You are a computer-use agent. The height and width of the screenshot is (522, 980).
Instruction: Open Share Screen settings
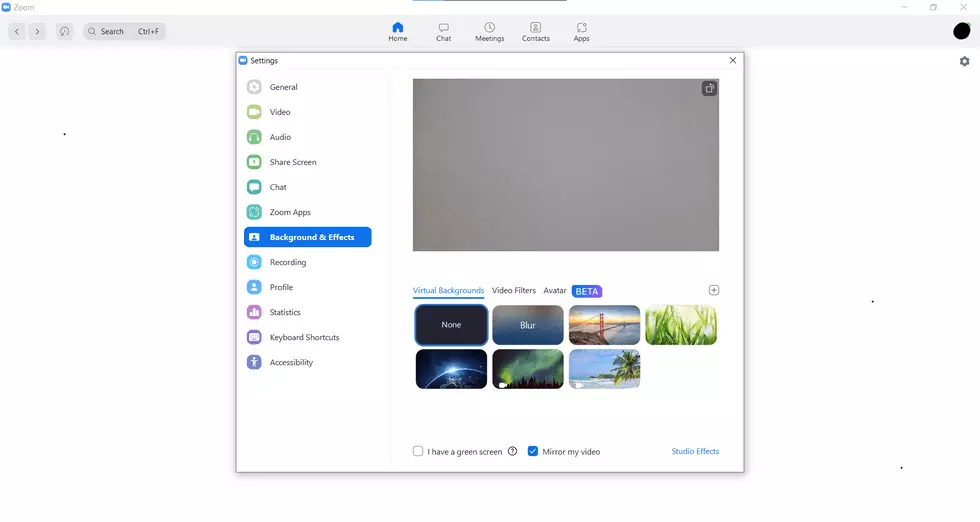(308, 162)
